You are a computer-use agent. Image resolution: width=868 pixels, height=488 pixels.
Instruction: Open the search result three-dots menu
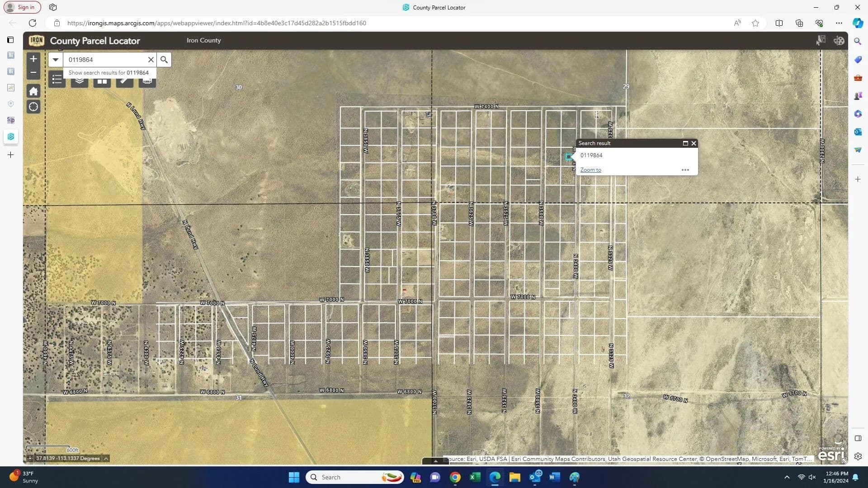click(x=685, y=170)
